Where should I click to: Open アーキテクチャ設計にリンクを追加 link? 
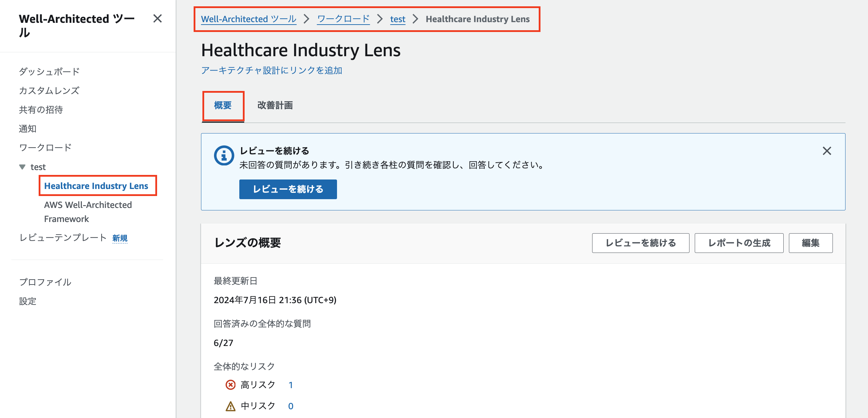pyautogui.click(x=272, y=71)
